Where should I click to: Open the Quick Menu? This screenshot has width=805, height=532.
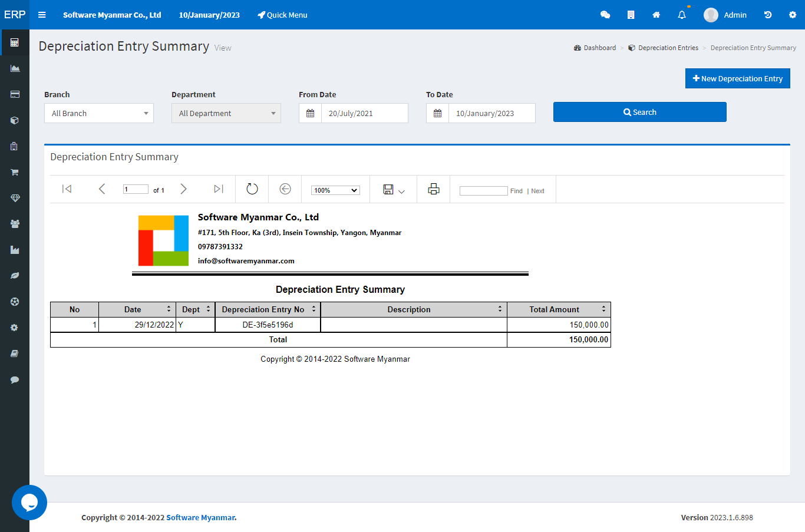click(x=282, y=15)
